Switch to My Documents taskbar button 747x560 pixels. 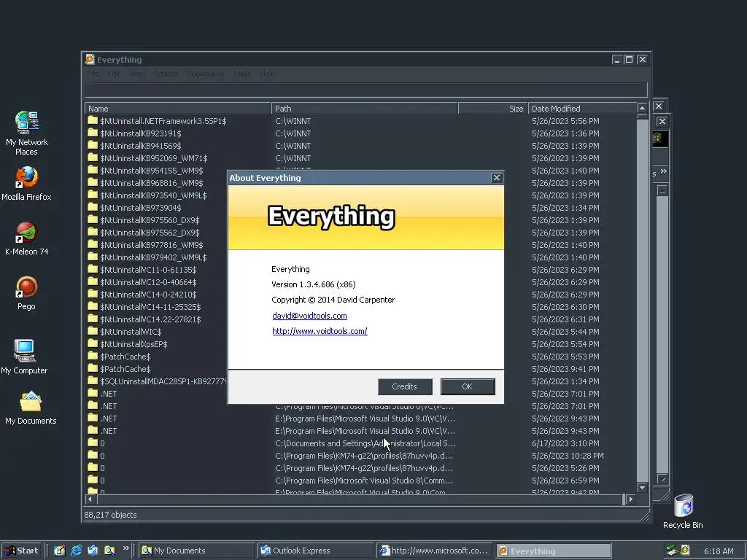click(x=197, y=551)
